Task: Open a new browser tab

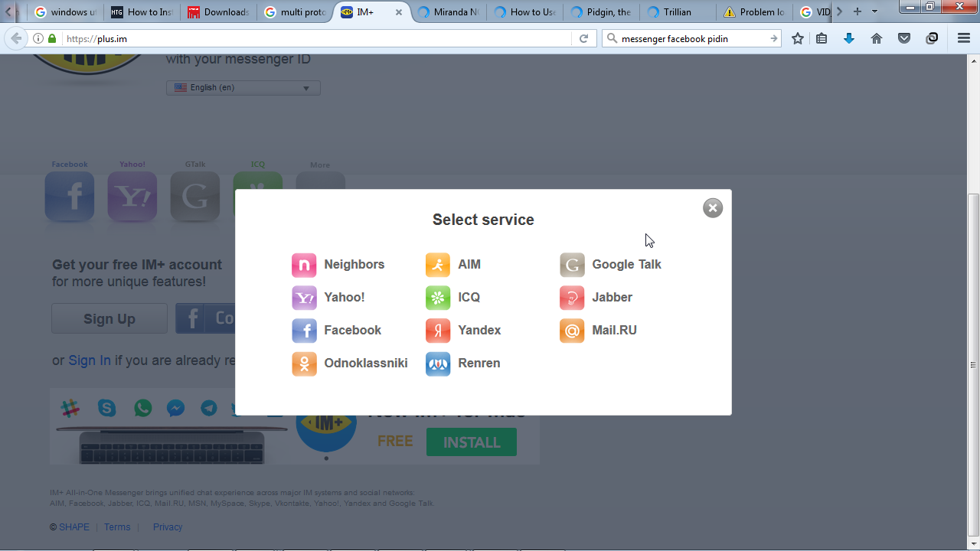Action: tap(857, 11)
